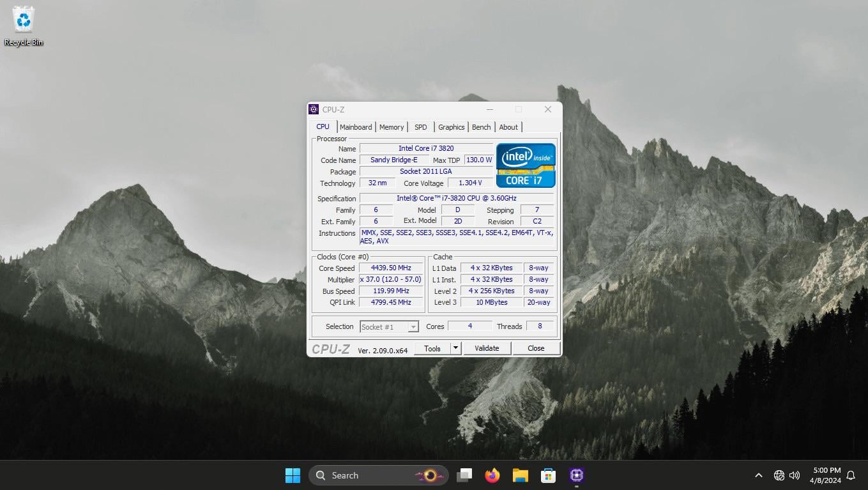Click the Validate button
The width and height of the screenshot is (868, 490).
click(487, 348)
